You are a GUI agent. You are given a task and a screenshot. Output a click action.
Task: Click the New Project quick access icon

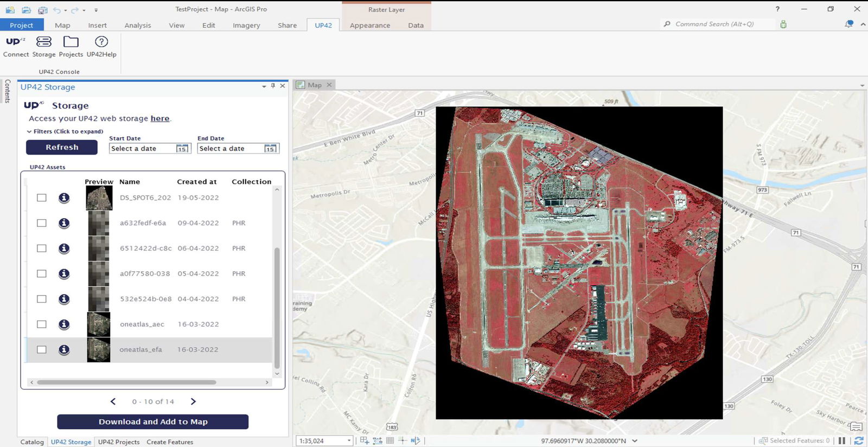coord(10,10)
